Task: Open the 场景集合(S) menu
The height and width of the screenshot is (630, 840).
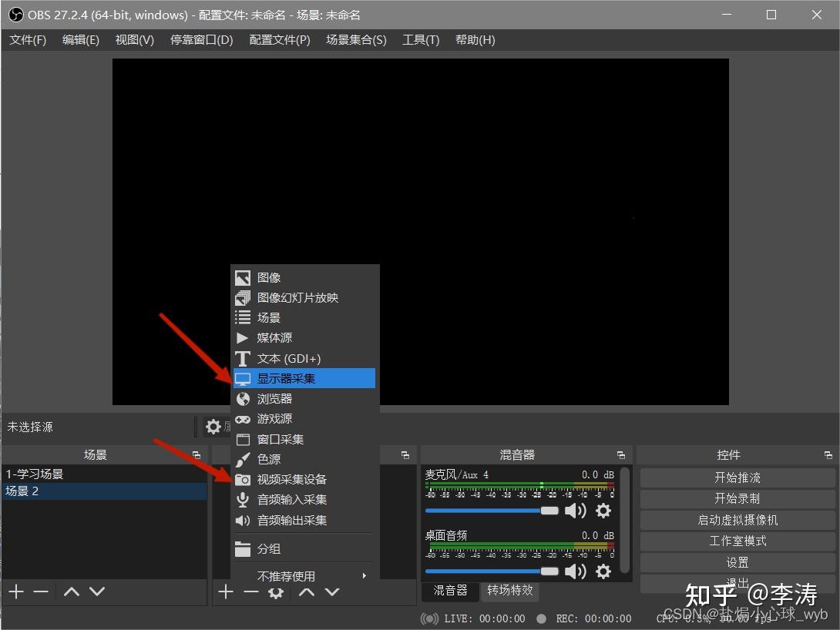Action: [x=356, y=40]
